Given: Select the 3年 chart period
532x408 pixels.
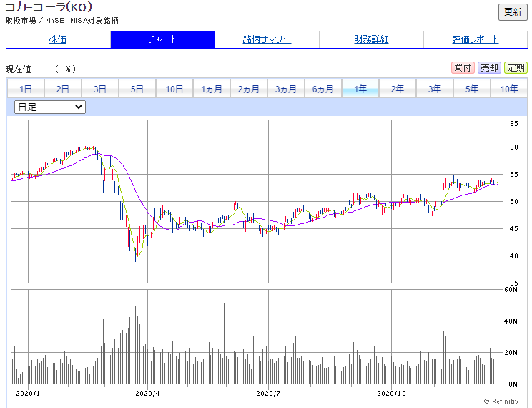Looking at the screenshot, I should 435,89.
